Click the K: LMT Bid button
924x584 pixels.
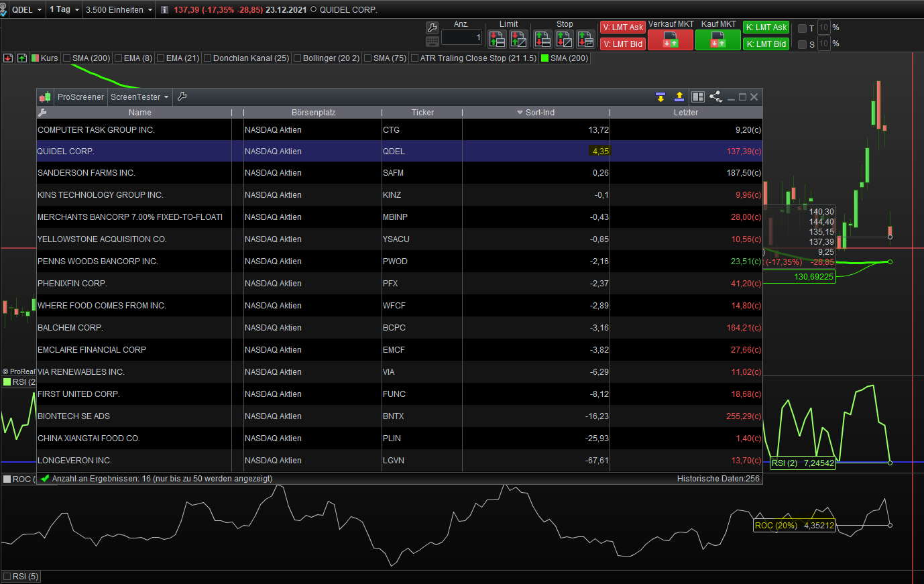click(766, 44)
